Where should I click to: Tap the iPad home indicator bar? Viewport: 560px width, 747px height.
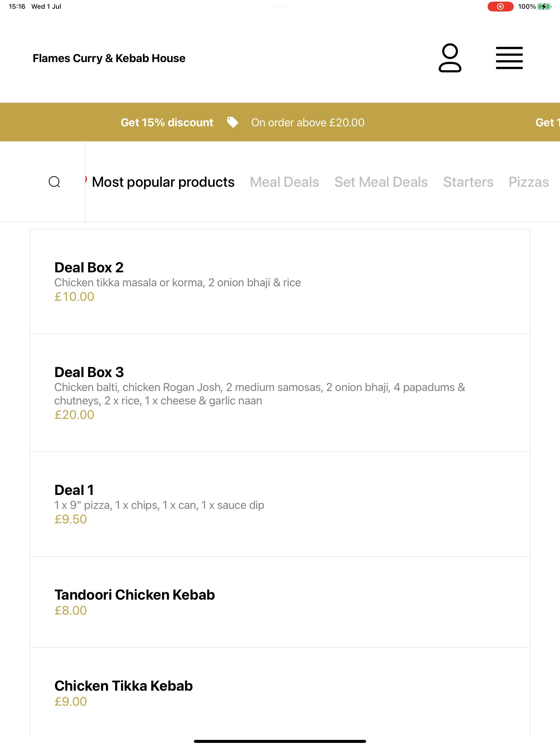coord(280,741)
